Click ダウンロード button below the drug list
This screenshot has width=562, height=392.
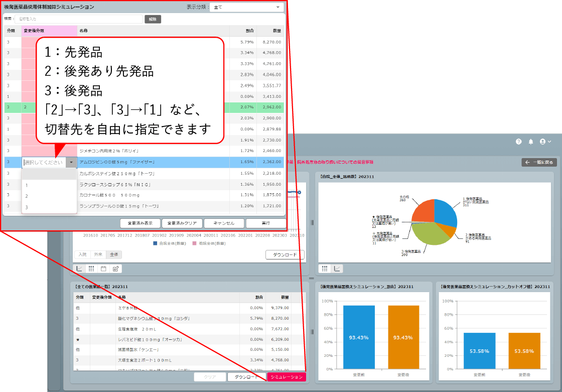pos(246,377)
